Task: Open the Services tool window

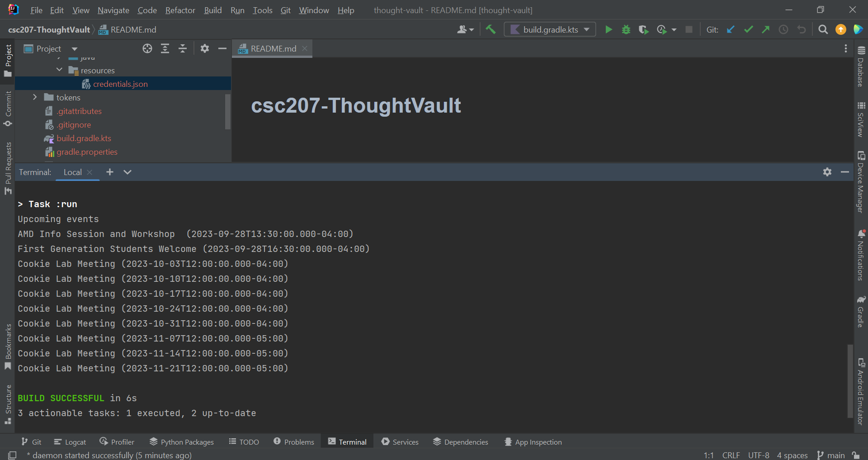Action: click(x=400, y=442)
